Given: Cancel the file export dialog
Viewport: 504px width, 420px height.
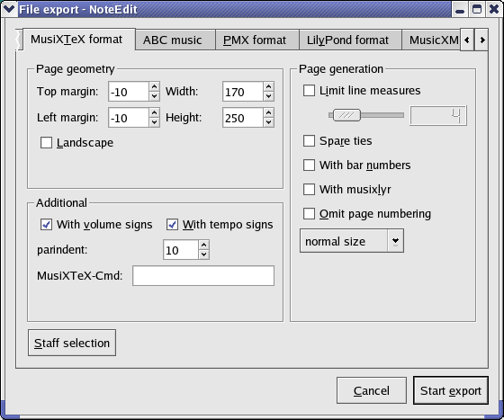Looking at the screenshot, I should tap(372, 390).
